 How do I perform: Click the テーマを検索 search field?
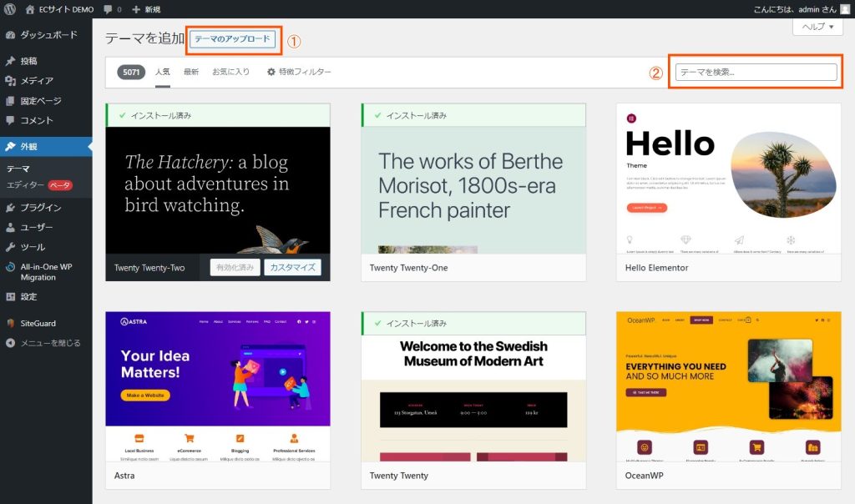pyautogui.click(x=756, y=73)
